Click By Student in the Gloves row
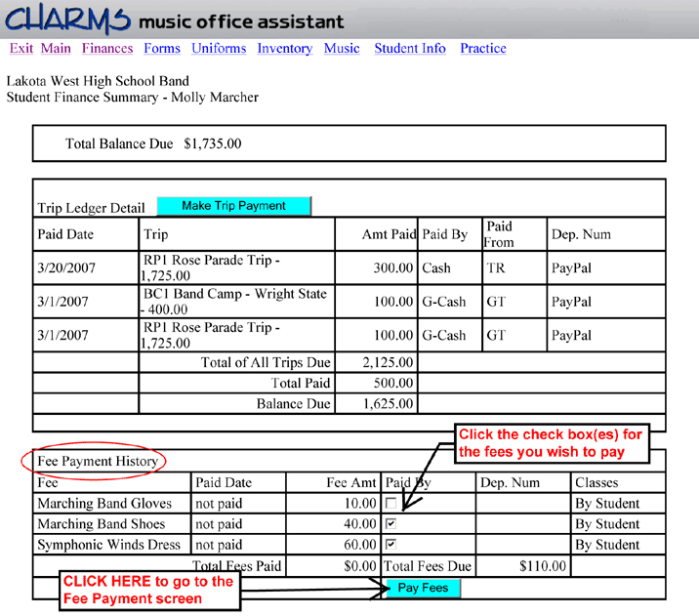The image size is (699, 616). click(x=607, y=503)
